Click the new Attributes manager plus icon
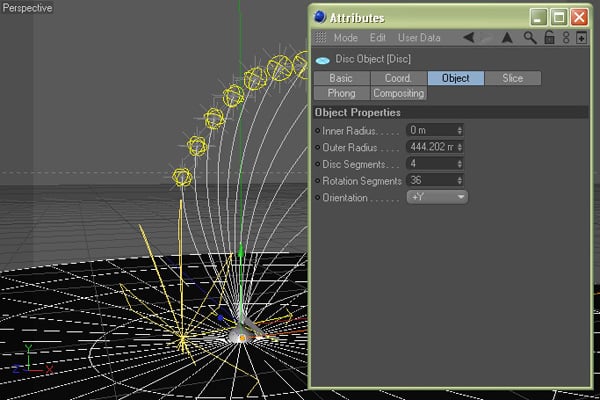 coord(582,38)
